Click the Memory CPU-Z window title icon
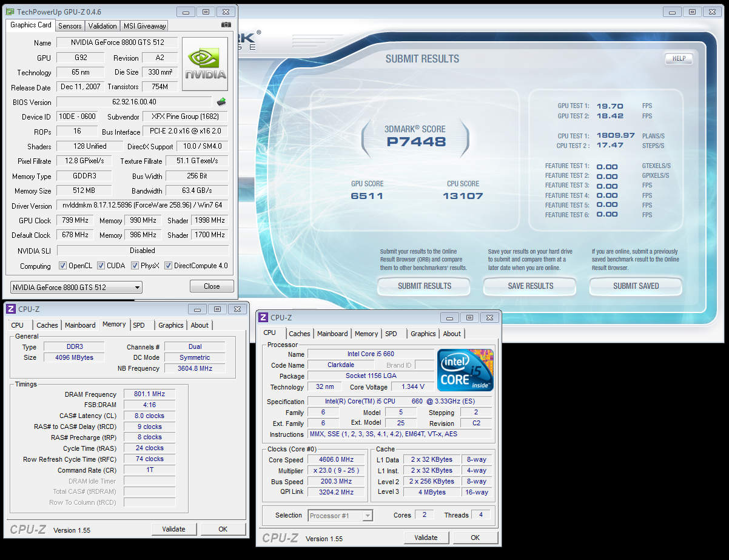 (x=10, y=309)
